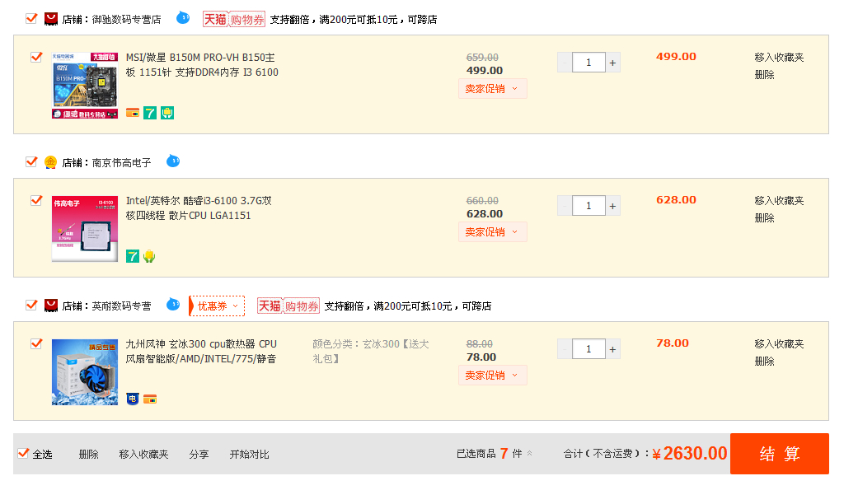Uncheck the MSI B150M motherboard item
This screenshot has width=844, height=504.
tap(36, 57)
